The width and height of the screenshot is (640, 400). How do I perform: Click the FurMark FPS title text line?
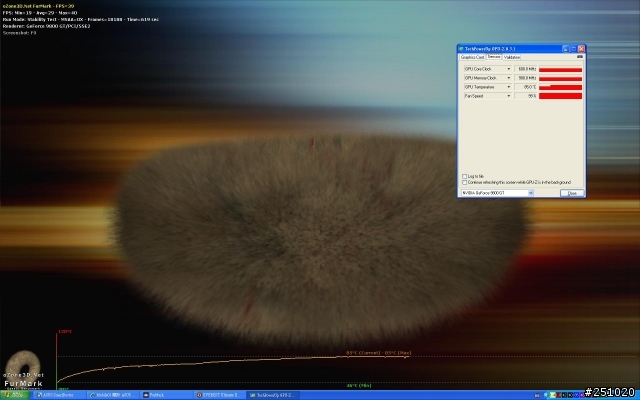[x=38, y=6]
